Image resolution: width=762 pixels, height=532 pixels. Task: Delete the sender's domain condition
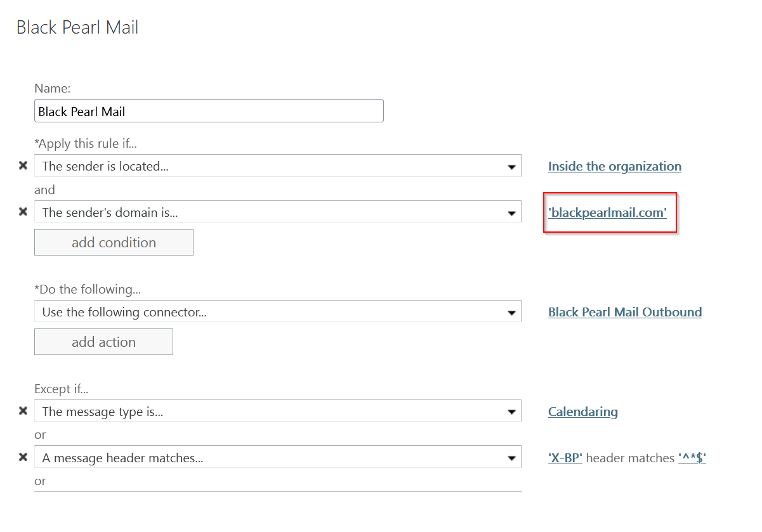tap(23, 212)
